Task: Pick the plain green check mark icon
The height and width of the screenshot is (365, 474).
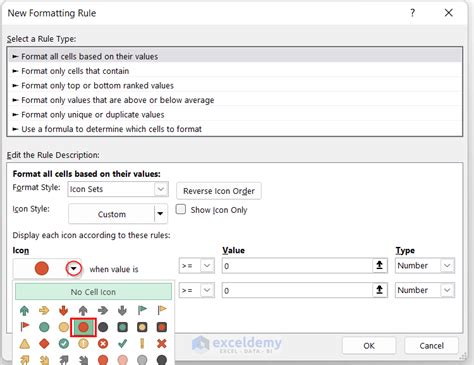Action: pyautogui.click(x=122, y=343)
